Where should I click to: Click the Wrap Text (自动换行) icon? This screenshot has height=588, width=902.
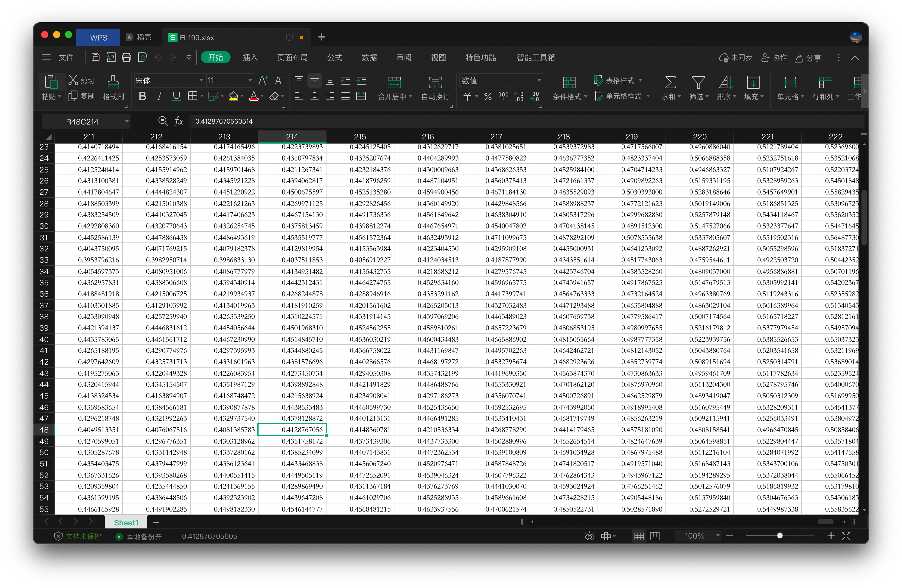coord(435,82)
